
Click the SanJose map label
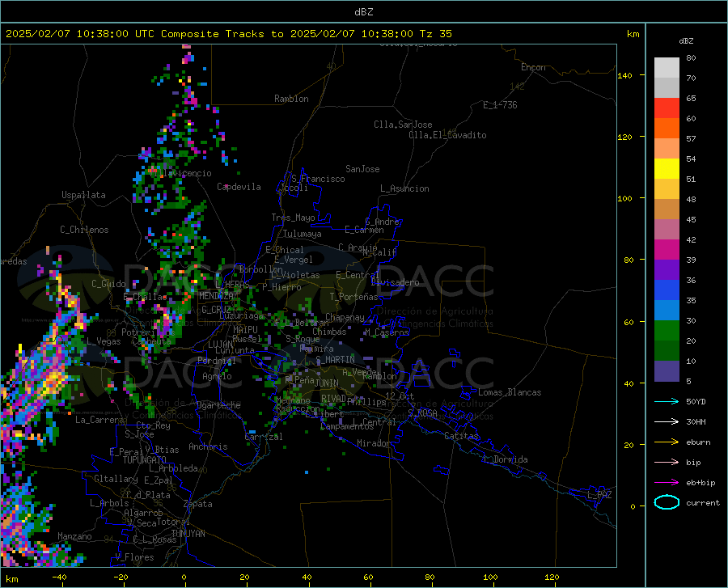362,169
